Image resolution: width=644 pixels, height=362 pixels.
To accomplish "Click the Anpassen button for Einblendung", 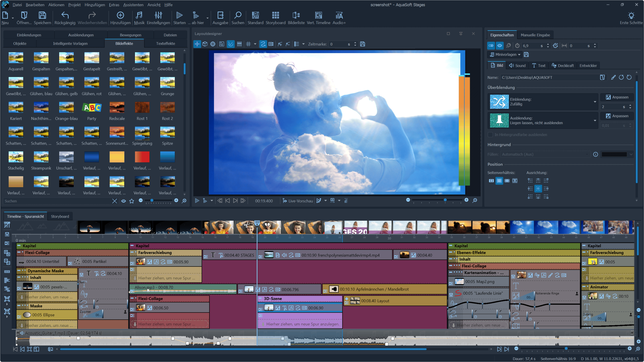I will click(x=617, y=97).
